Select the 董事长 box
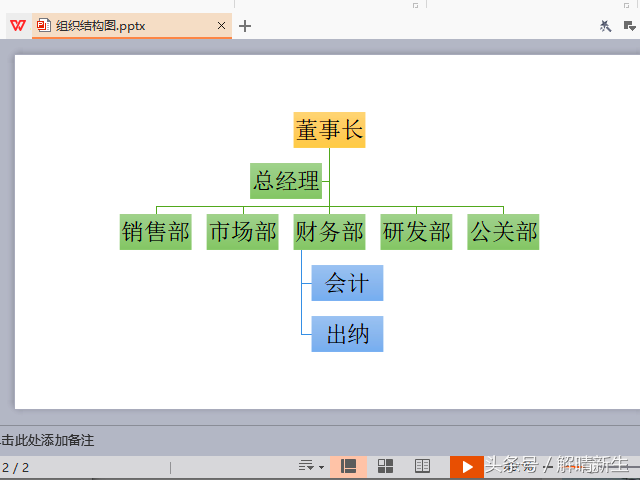This screenshot has height=480, width=640. (329, 130)
